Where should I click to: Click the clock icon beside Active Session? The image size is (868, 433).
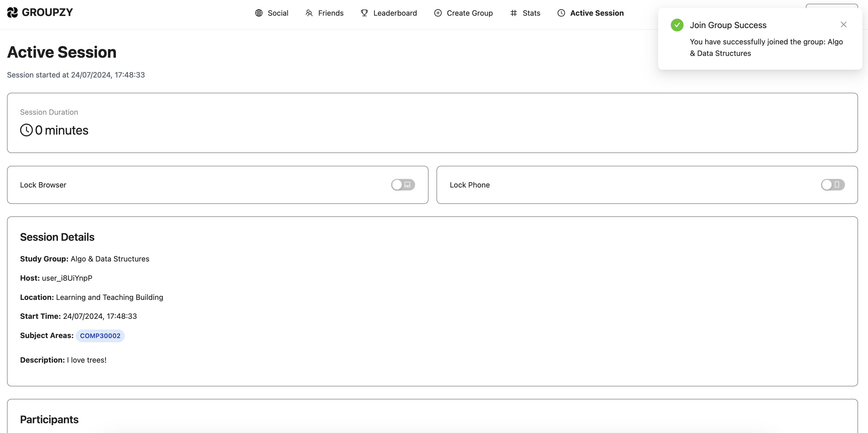[x=561, y=13]
